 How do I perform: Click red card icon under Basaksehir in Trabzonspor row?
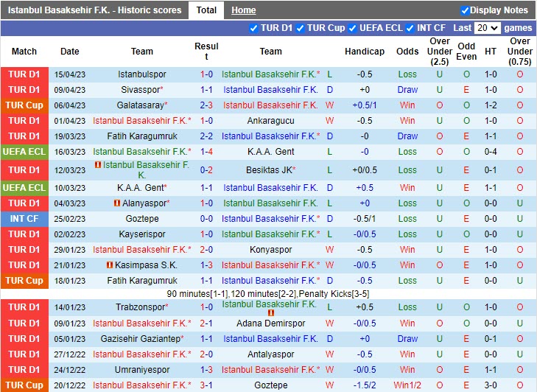[271, 313]
